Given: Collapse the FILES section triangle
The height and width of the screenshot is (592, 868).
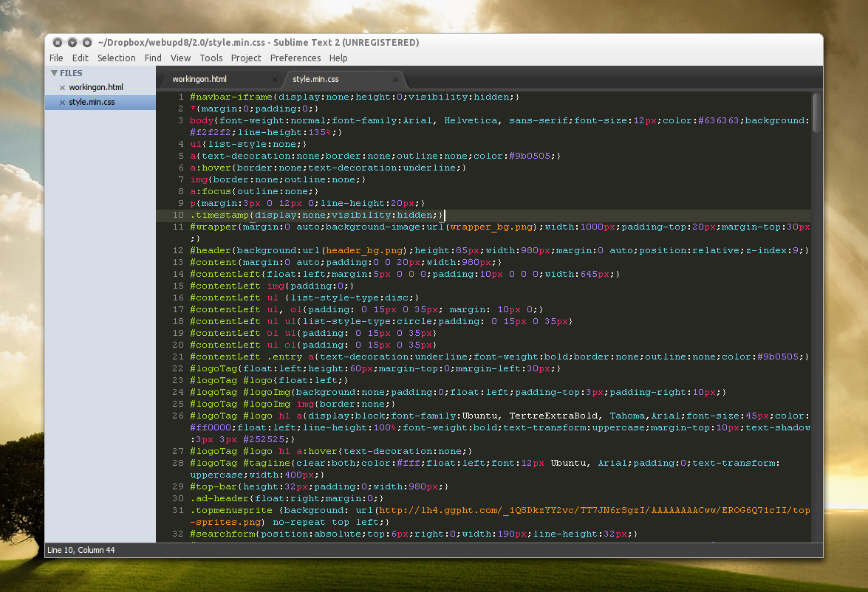Looking at the screenshot, I should coord(54,73).
